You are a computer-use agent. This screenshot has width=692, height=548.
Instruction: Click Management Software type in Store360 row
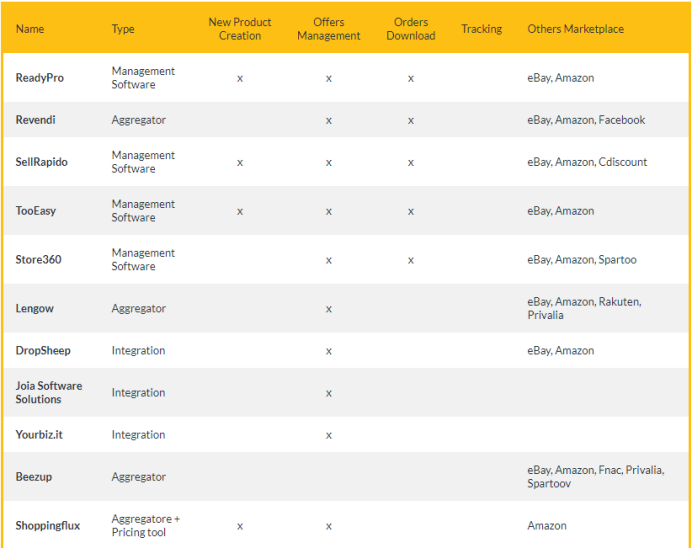(x=143, y=259)
